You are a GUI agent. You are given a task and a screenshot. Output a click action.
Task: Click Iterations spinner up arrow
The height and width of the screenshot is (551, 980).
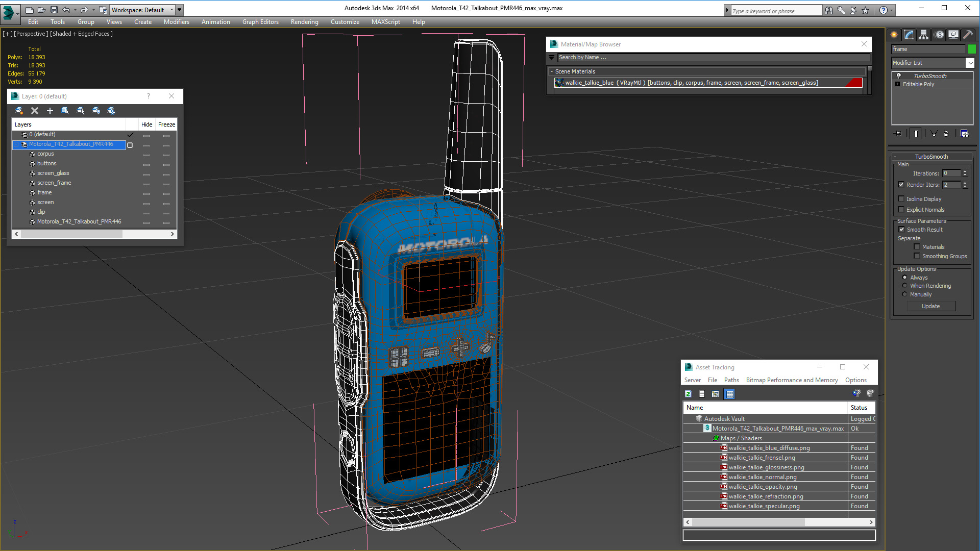tap(965, 172)
